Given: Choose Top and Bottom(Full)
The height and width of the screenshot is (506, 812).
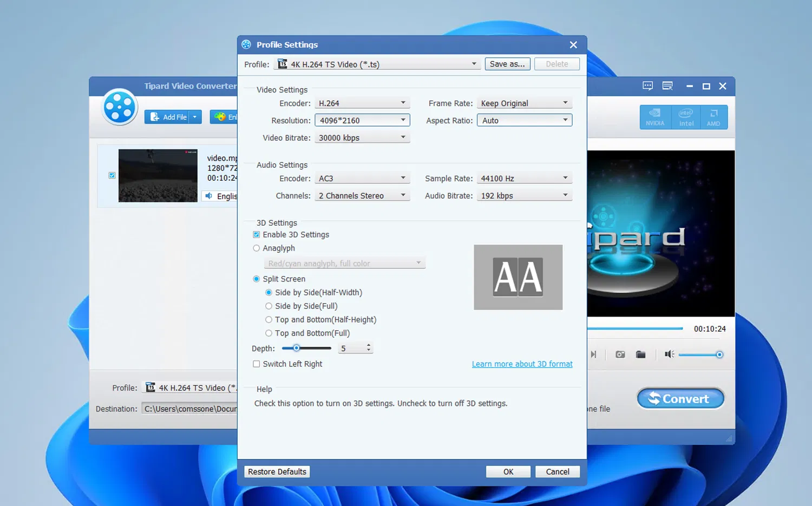Looking at the screenshot, I should (x=269, y=333).
